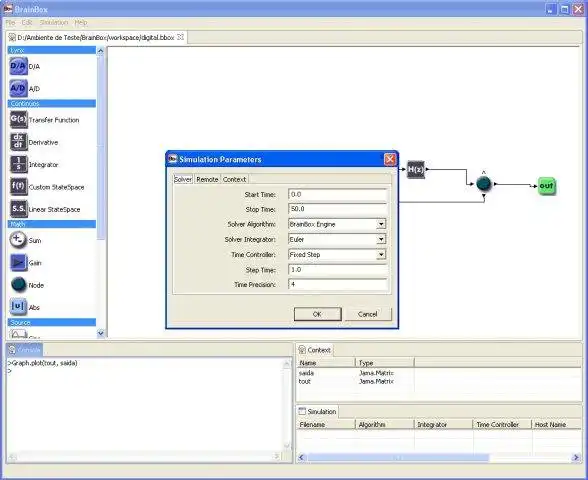Open the File menu
This screenshot has height=480, width=588.
[x=10, y=22]
